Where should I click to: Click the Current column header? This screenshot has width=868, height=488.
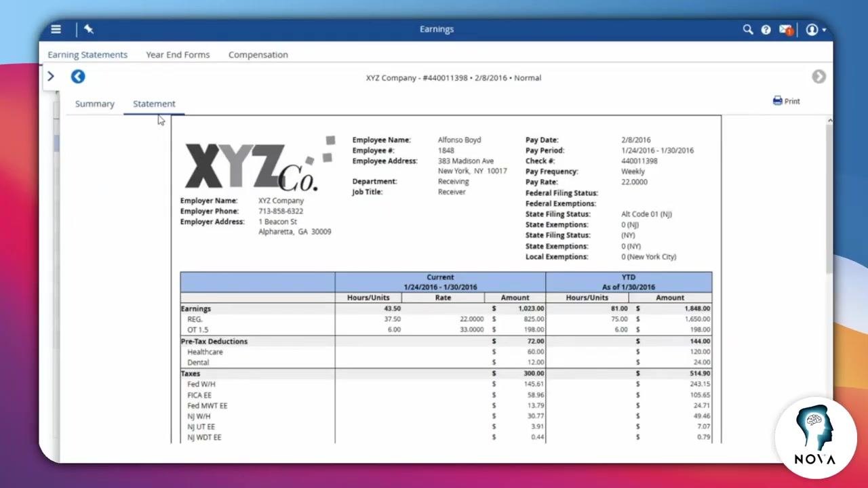point(440,282)
